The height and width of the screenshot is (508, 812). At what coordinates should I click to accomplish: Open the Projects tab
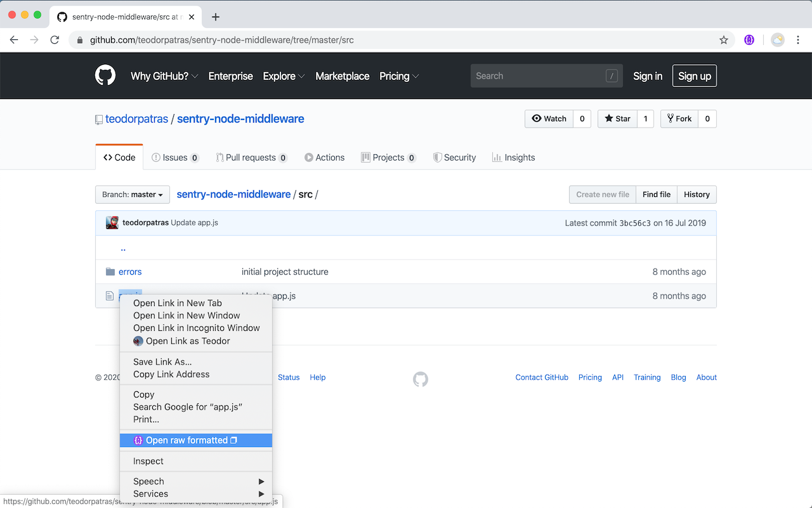click(388, 157)
